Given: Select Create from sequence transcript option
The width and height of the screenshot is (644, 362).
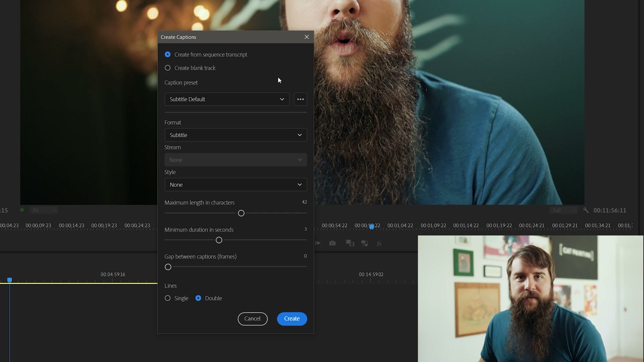Looking at the screenshot, I should tap(206, 54).
